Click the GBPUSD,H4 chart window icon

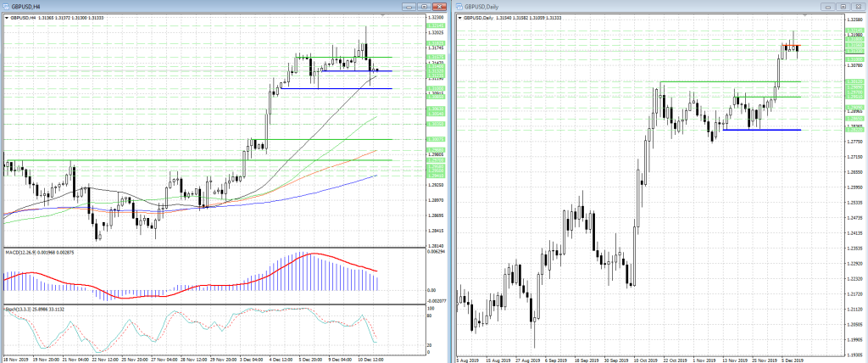[x=4, y=7]
